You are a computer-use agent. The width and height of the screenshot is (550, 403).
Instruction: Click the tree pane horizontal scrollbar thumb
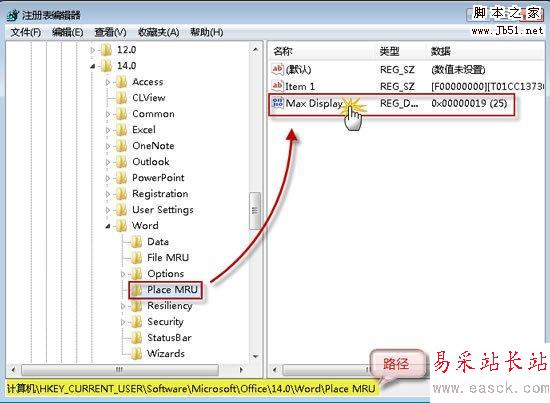[x=120, y=370]
